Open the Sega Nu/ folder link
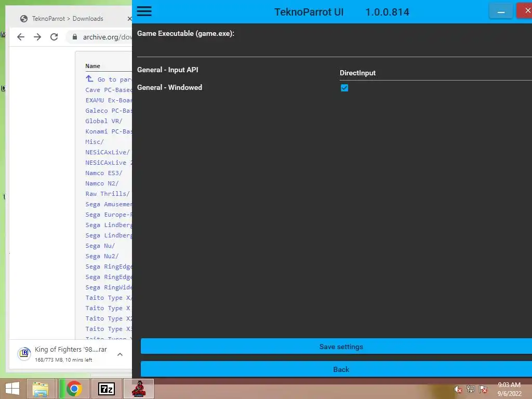Screen dimensions: 532x399 100,246
